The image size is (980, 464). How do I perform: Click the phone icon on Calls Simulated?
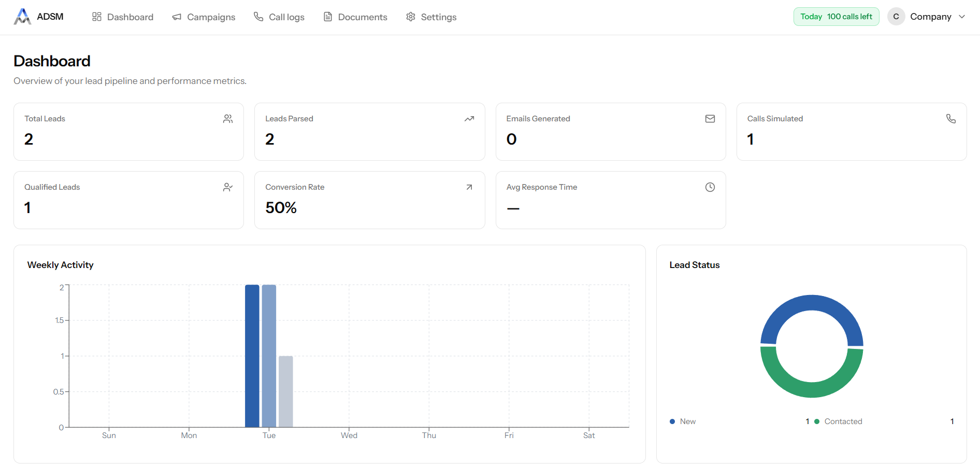[951, 119]
